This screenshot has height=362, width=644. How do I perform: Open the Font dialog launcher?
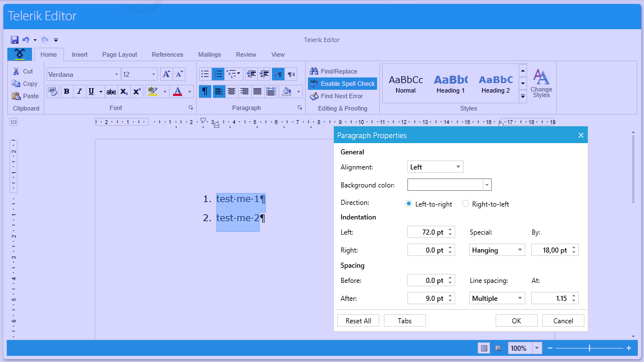[x=191, y=108]
